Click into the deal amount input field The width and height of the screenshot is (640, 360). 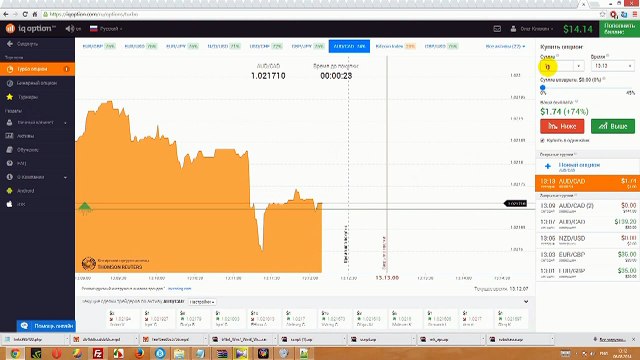tap(557, 66)
